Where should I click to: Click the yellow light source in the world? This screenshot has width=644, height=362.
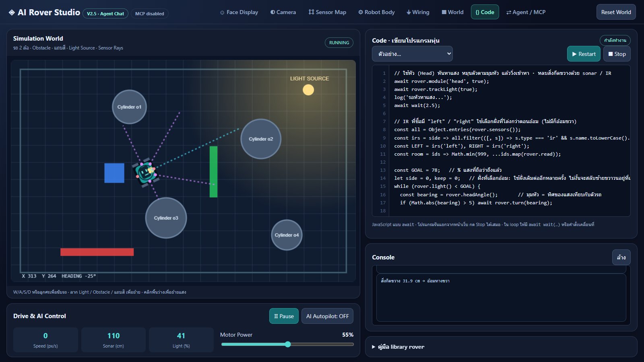coord(308,90)
